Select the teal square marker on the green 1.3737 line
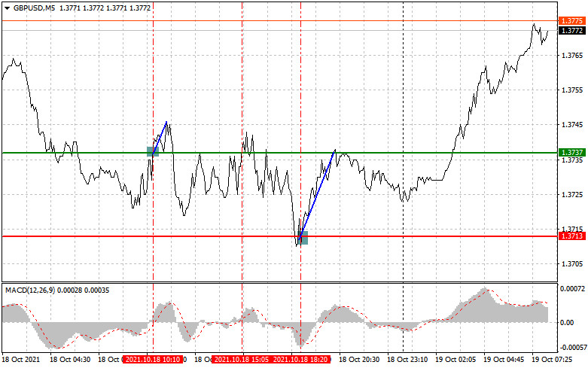 click(153, 151)
